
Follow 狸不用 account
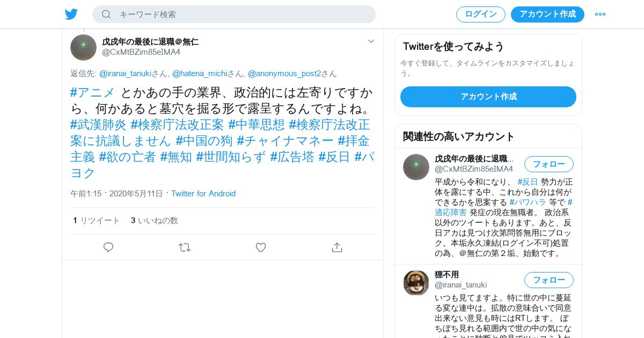coord(549,280)
